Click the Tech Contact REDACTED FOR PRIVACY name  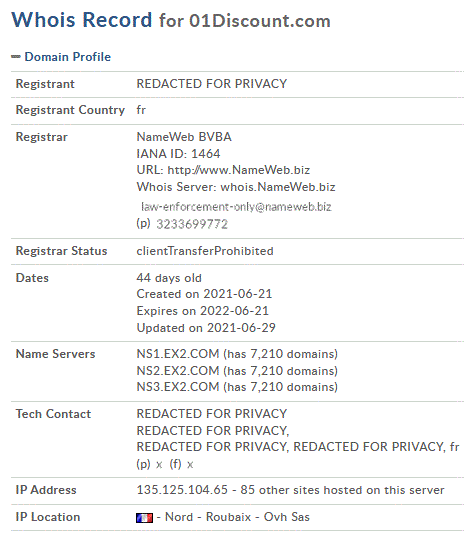212,414
